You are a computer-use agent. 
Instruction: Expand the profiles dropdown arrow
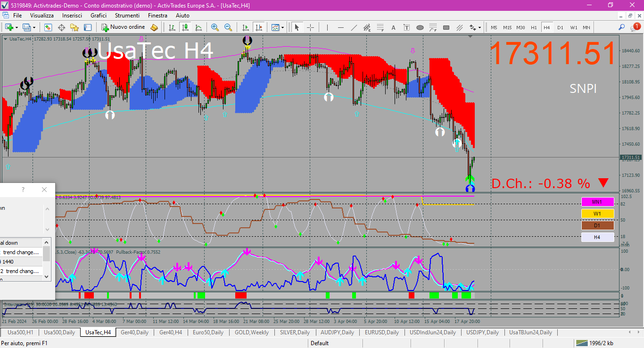tap(34, 27)
